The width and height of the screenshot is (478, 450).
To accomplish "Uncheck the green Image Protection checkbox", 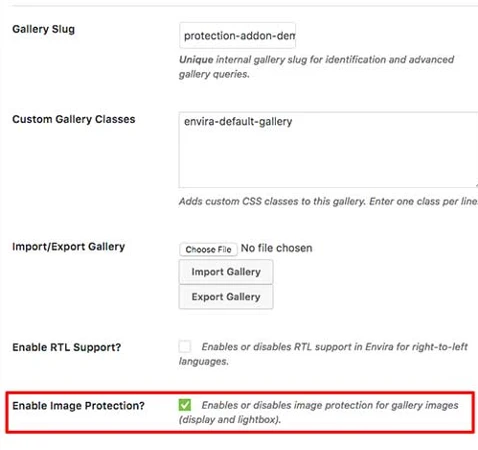I will 185,405.
